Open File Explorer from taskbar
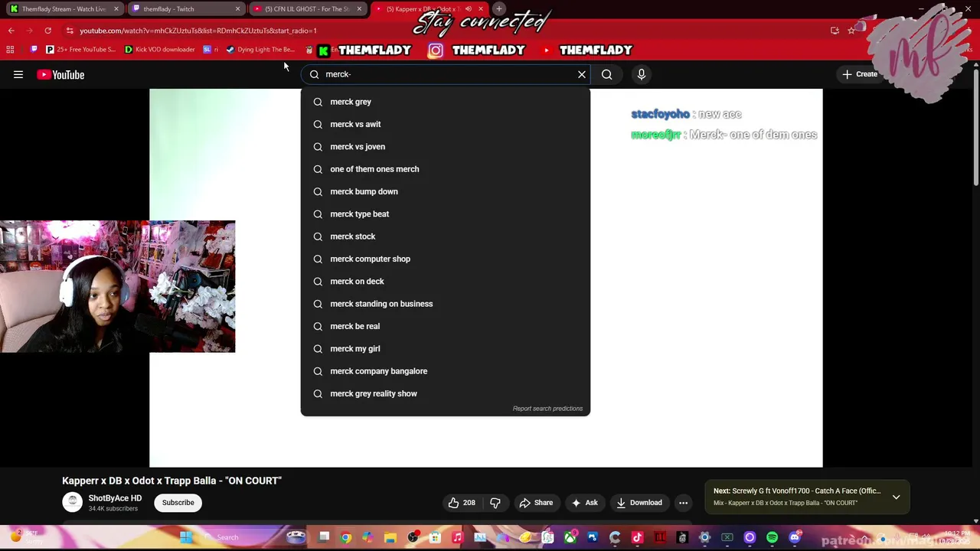The height and width of the screenshot is (551, 980). (390, 537)
